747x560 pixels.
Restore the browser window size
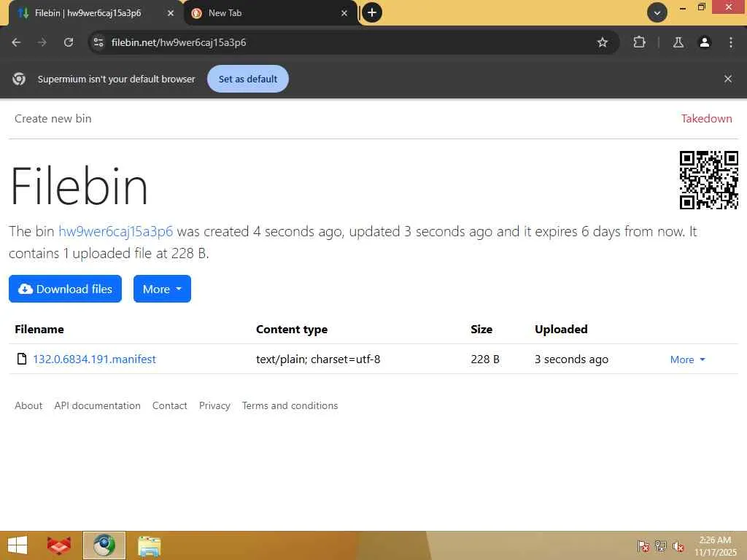(x=701, y=7)
